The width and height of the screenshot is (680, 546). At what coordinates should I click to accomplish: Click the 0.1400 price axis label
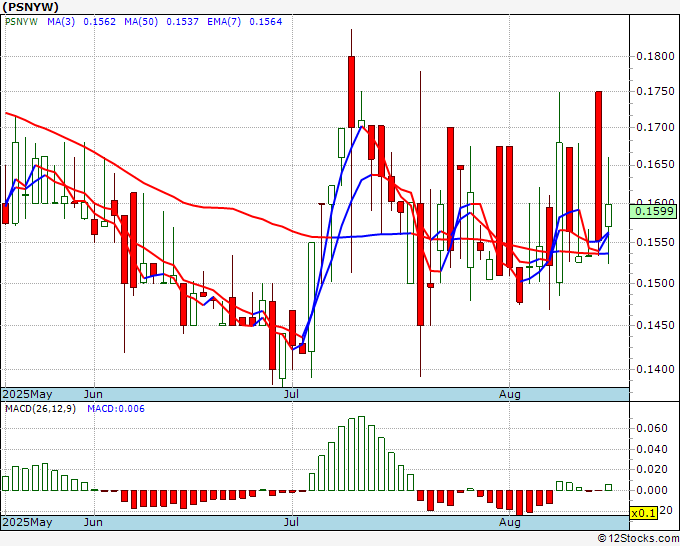(655, 369)
